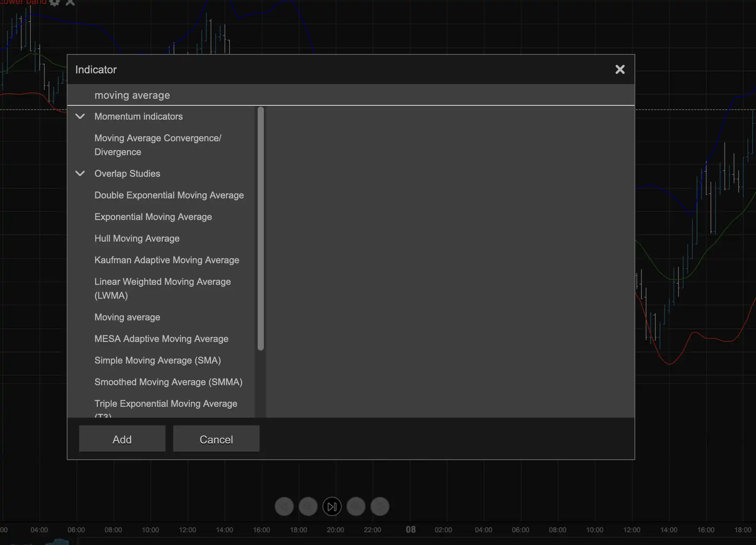The width and height of the screenshot is (756, 545).
Task: Select Double Exponential Moving Average
Action: click(x=169, y=195)
